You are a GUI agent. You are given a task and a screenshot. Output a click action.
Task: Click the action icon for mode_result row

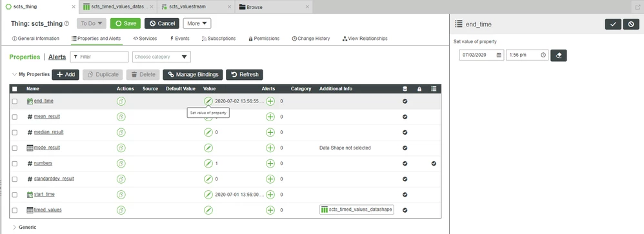tap(121, 148)
